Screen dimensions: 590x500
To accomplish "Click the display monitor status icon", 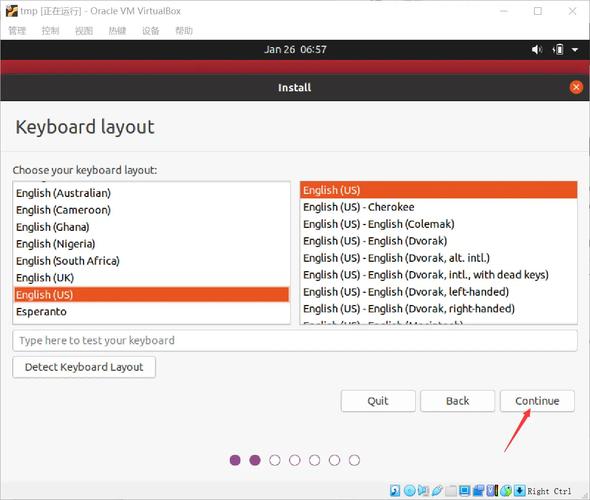I will coord(465,491).
